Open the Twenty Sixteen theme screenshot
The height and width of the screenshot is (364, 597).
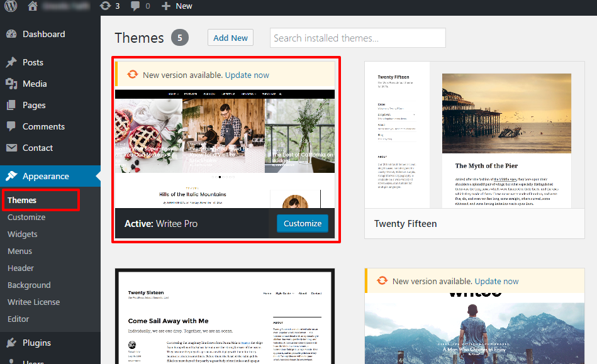click(x=225, y=317)
